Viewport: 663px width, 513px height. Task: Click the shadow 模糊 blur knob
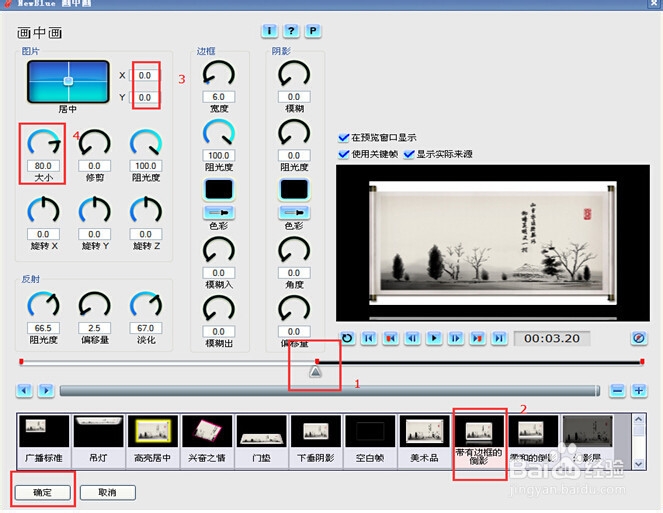294,75
